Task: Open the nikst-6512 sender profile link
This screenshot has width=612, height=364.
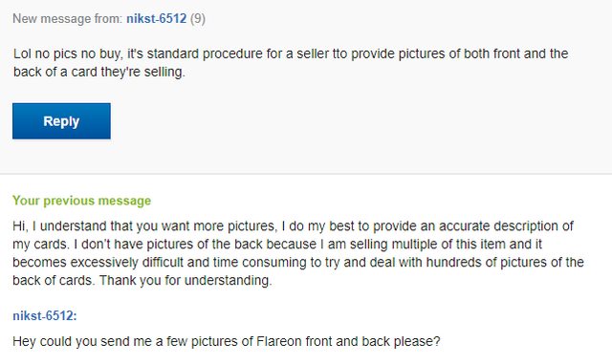Action: point(156,18)
